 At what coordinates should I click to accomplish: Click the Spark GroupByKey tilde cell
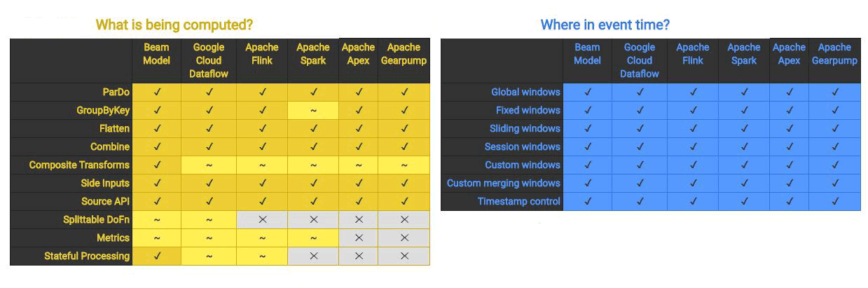(313, 110)
